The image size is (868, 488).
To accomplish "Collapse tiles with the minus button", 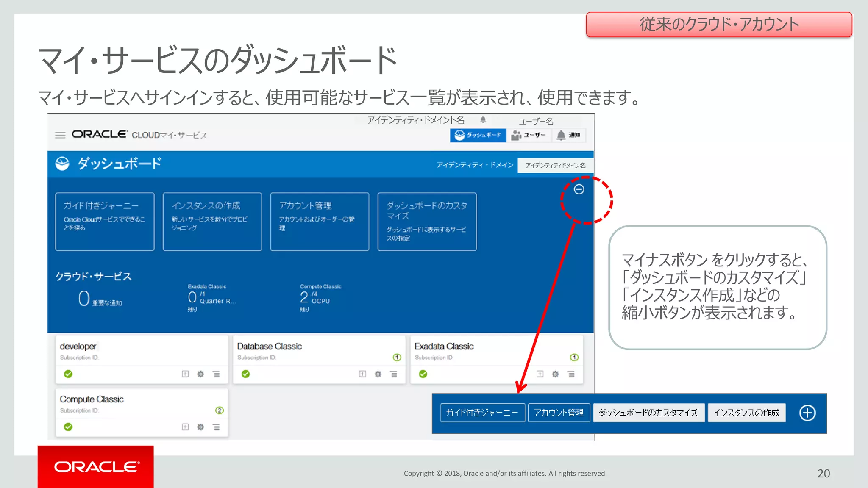I will 579,189.
